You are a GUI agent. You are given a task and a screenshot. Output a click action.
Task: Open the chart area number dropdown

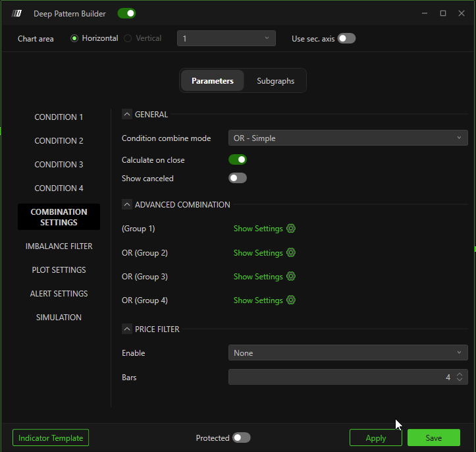click(x=226, y=38)
